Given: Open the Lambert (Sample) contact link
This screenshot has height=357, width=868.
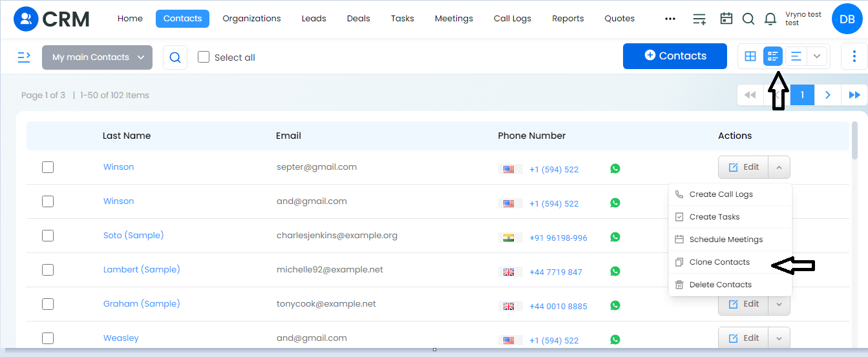Looking at the screenshot, I should [142, 270].
